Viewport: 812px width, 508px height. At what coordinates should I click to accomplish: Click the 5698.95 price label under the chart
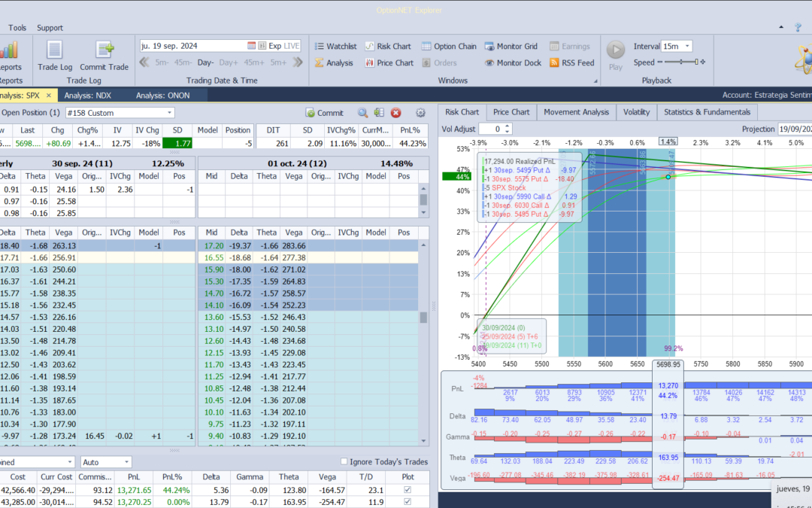(668, 364)
